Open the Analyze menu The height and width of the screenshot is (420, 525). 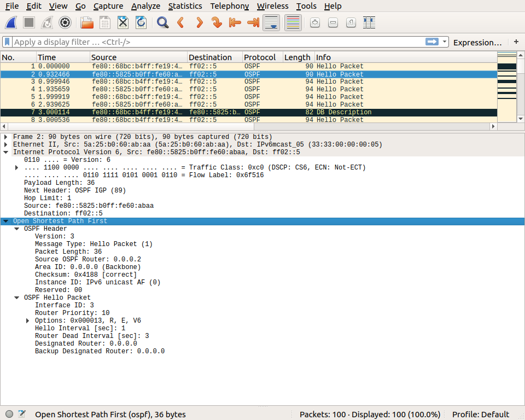[x=145, y=6]
